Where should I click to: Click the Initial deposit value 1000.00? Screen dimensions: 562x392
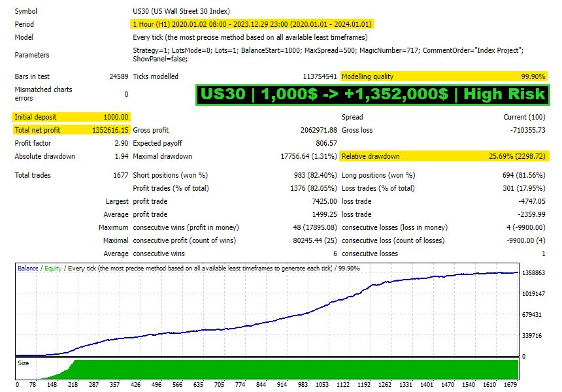116,117
